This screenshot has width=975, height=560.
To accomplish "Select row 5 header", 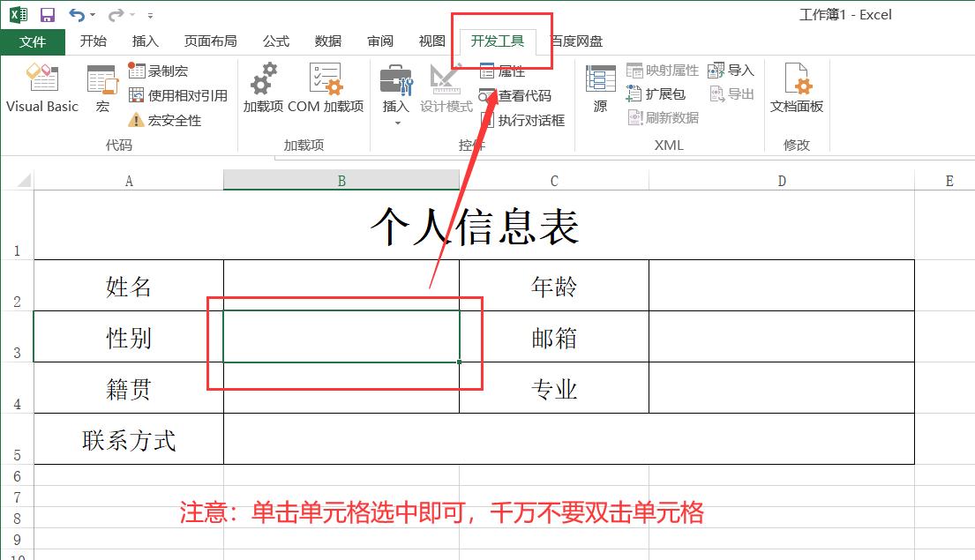I will click(x=17, y=439).
